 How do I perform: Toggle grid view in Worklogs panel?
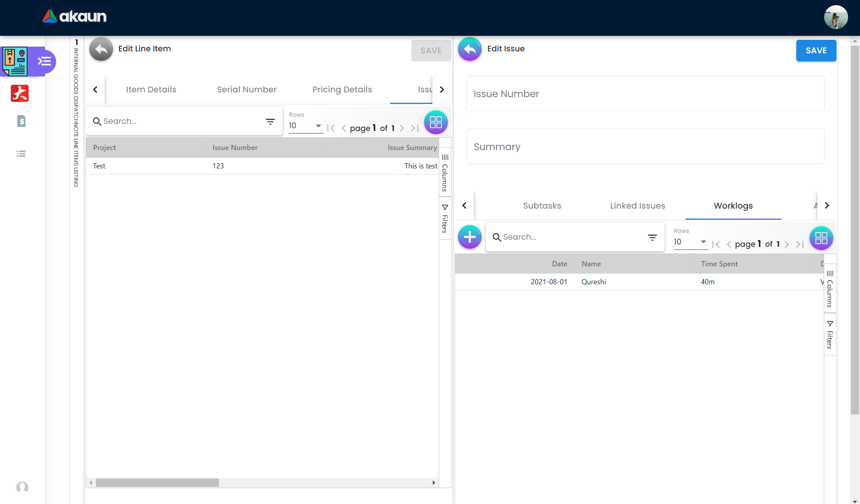tap(821, 238)
